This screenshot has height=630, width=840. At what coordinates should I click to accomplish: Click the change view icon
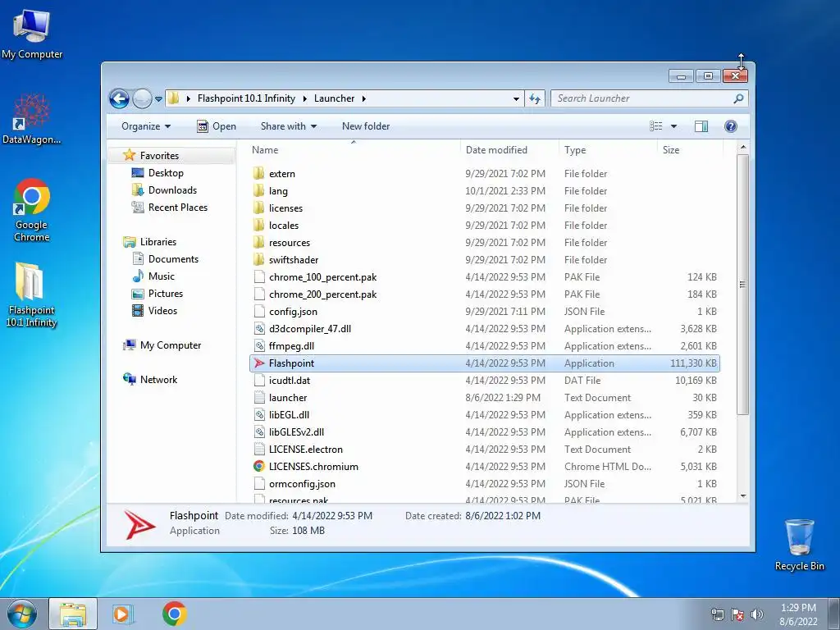coord(655,126)
